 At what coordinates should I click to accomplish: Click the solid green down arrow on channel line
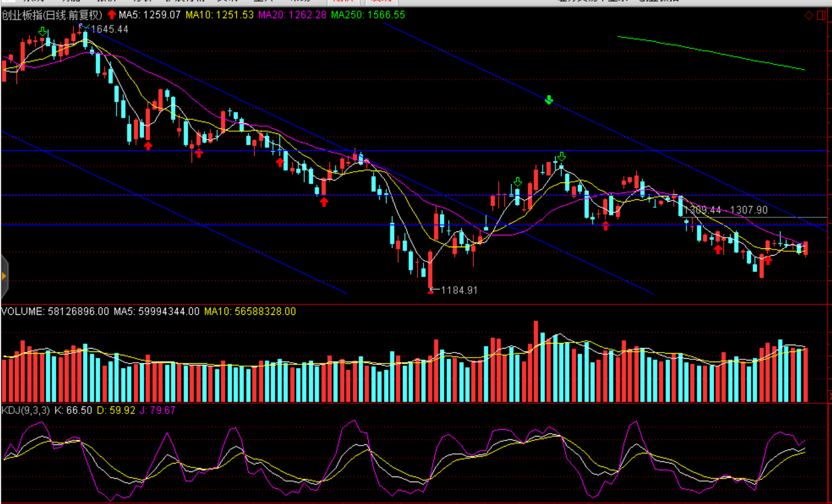[x=549, y=100]
